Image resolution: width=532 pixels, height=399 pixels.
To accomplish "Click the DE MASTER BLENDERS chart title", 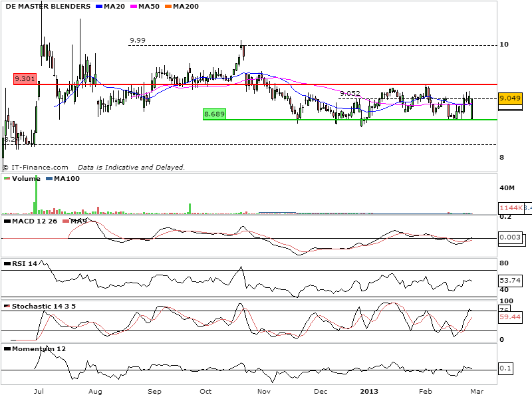I will (x=48, y=7).
